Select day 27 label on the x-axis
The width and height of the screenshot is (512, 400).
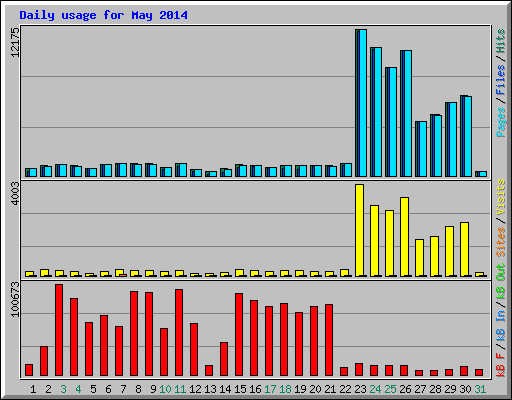coord(420,389)
